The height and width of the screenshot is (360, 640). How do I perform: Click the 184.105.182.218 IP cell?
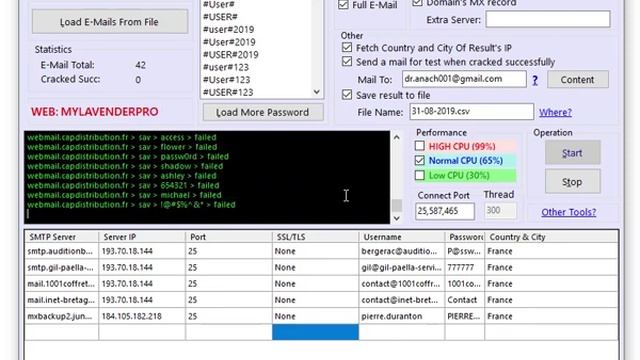tap(142, 316)
